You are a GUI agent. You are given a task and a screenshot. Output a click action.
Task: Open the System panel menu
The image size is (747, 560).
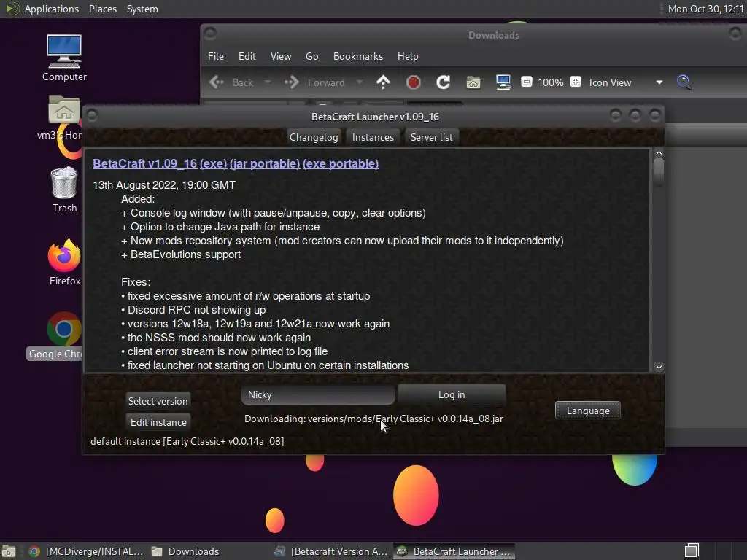tap(142, 9)
